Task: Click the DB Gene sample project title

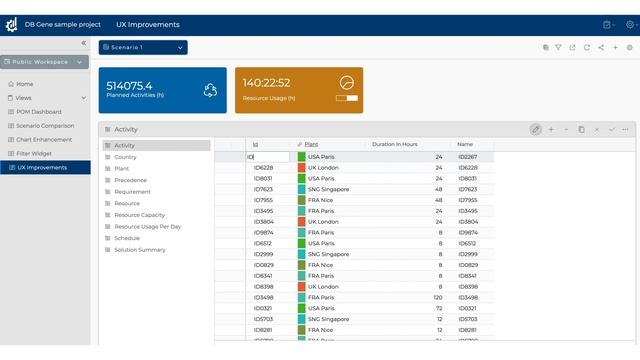Action: coord(62,24)
